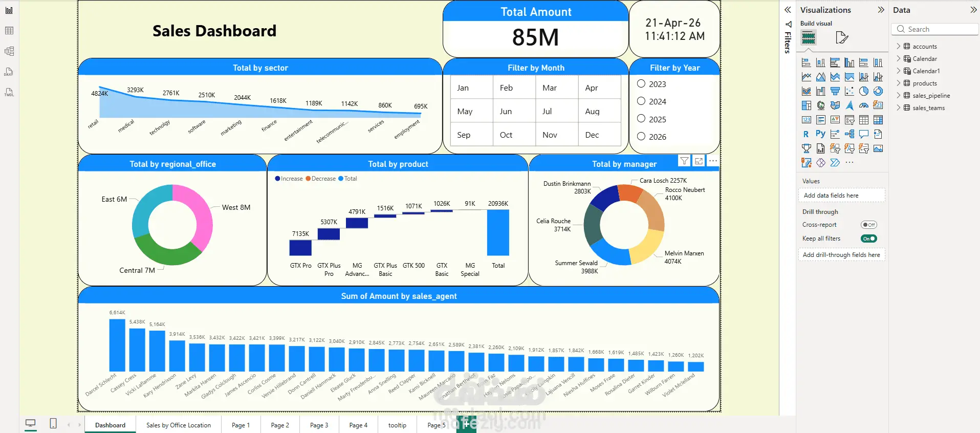Open the tooltip page tab
Image resolution: width=980 pixels, height=433 pixels.
point(397,425)
